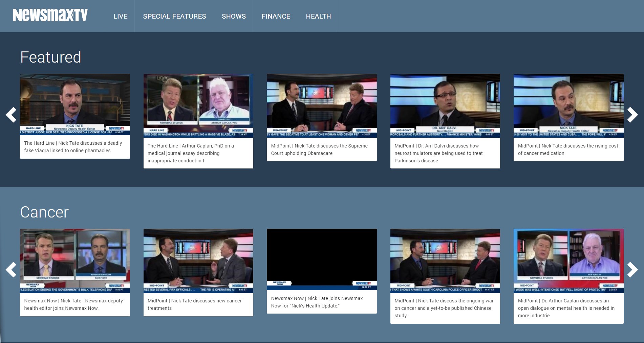Image resolution: width=644 pixels, height=343 pixels.
Task: Open the deadly fake Viagra online pharmacies title
Action: (73, 147)
